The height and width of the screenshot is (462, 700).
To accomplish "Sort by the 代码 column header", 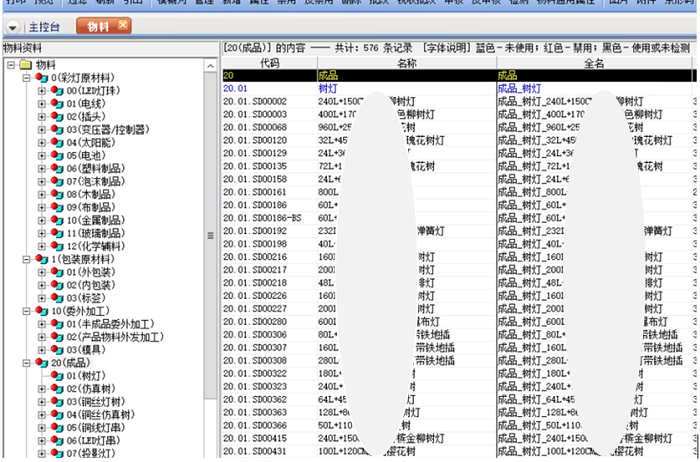I will click(x=270, y=63).
